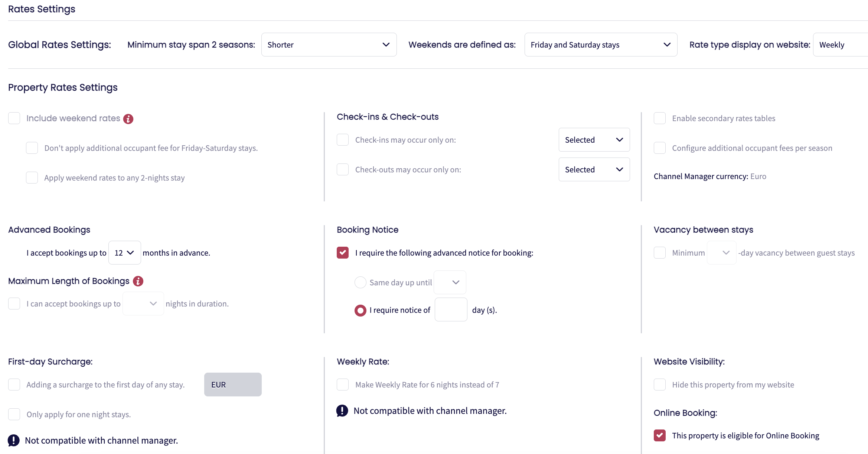Click info icon beside Include weekend rates
The image size is (868, 454).
coord(128,119)
